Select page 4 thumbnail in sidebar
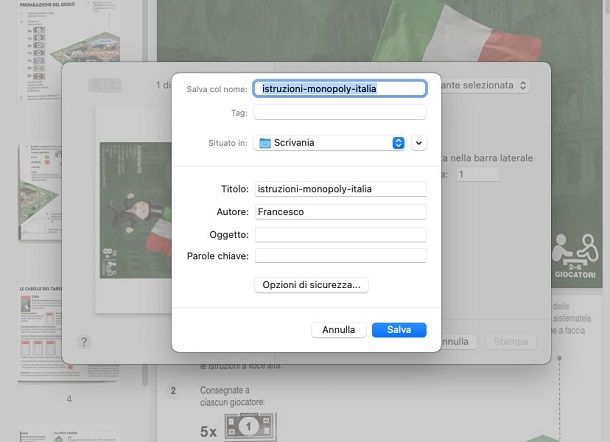This screenshot has width=610, height=442. coord(68,334)
